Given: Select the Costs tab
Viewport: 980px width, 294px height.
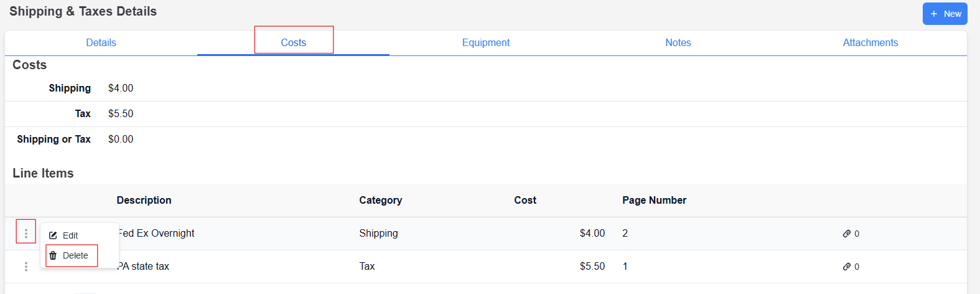Looking at the screenshot, I should click(x=293, y=42).
